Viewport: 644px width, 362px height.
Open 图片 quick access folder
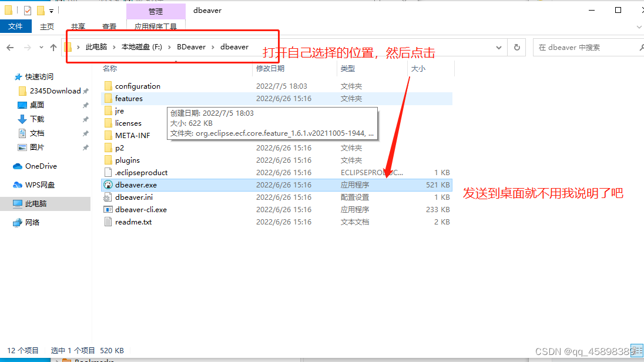coord(31,147)
